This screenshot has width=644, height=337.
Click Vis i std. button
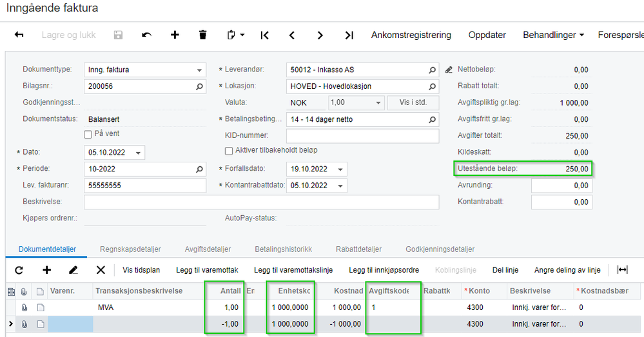[413, 102]
